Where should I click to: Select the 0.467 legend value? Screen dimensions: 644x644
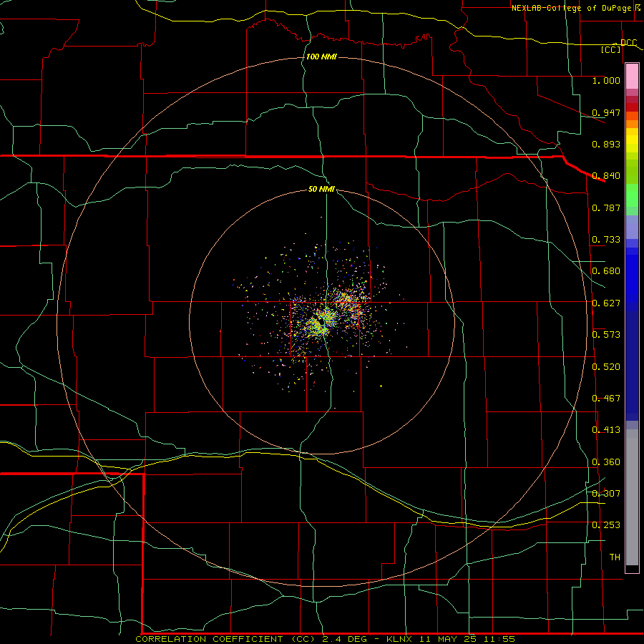coord(606,399)
